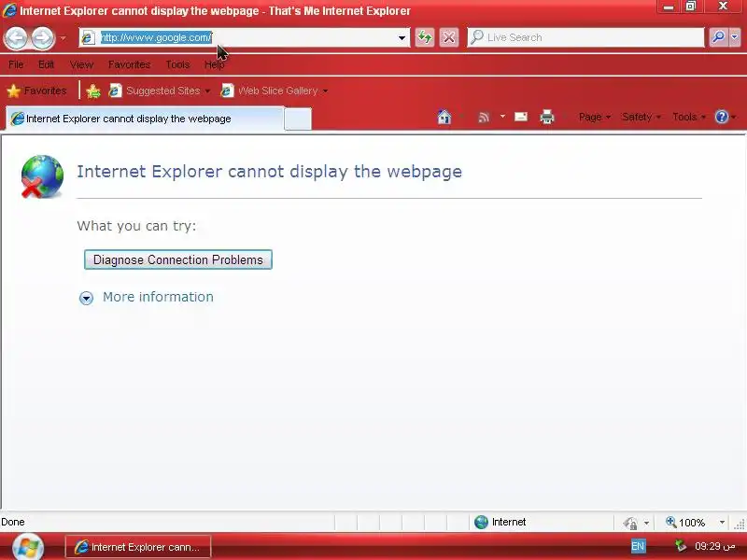
Task: Select Internet Explorer taskbar button
Action: pos(137,547)
